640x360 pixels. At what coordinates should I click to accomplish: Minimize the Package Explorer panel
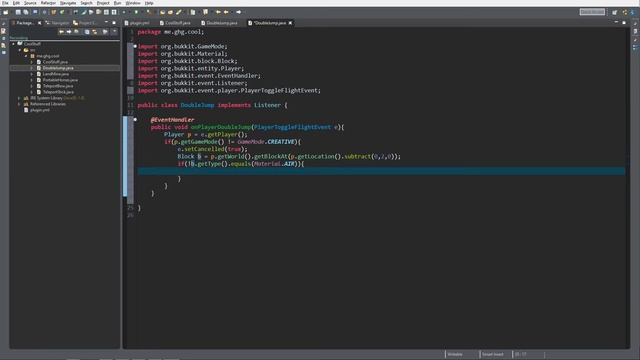[107, 22]
